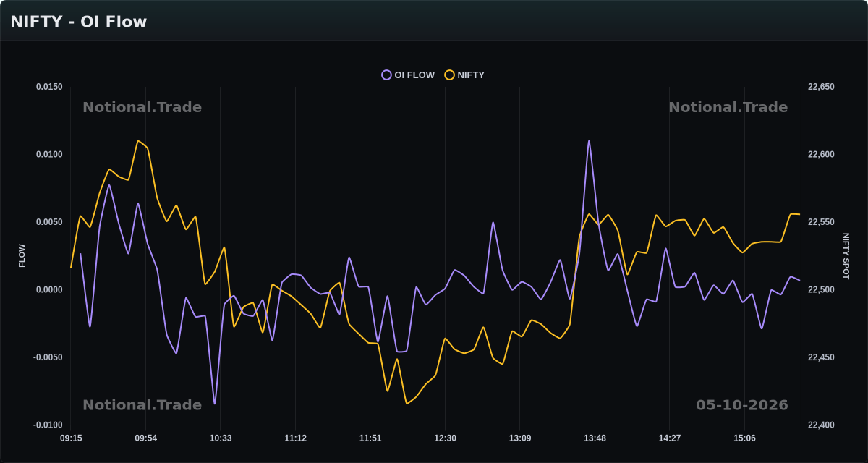The width and height of the screenshot is (868, 463).
Task: Click the 22,600 NIFTY spot axis value
Action: pyautogui.click(x=821, y=155)
